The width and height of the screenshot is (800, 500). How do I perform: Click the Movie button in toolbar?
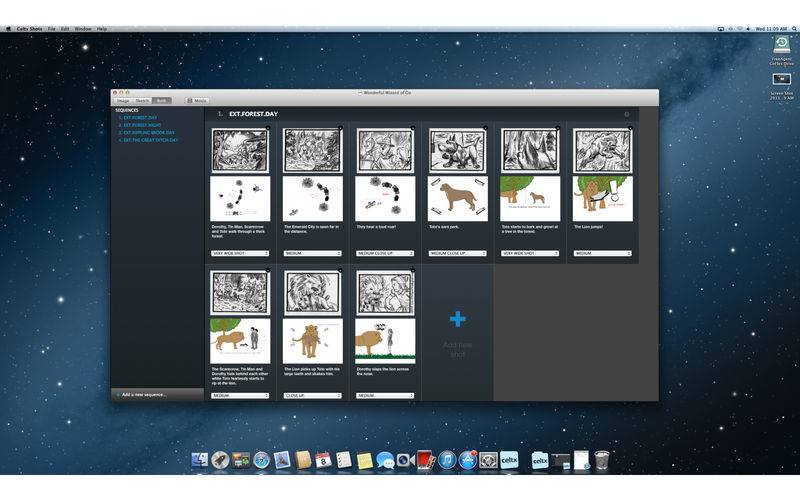(x=197, y=101)
